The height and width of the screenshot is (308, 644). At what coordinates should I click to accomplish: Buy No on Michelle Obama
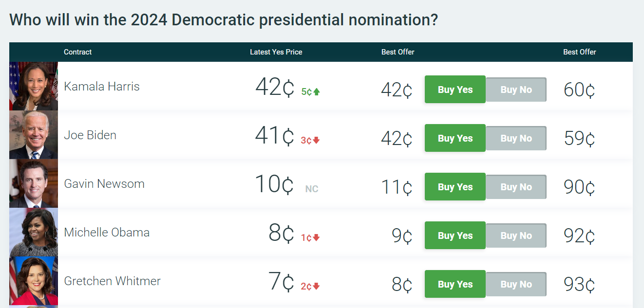(x=516, y=236)
